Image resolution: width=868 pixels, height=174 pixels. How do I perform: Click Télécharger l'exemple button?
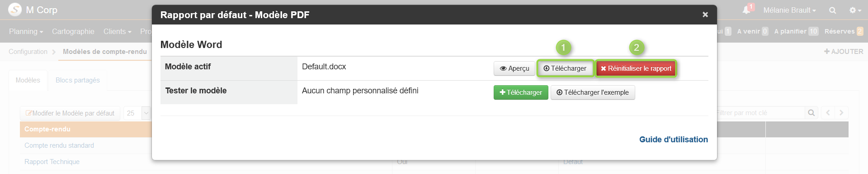[x=593, y=92]
